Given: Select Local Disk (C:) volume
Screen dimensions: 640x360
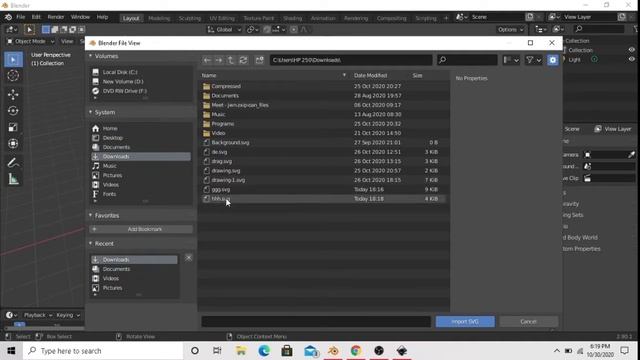Looking at the screenshot, I should click(x=141, y=72).
